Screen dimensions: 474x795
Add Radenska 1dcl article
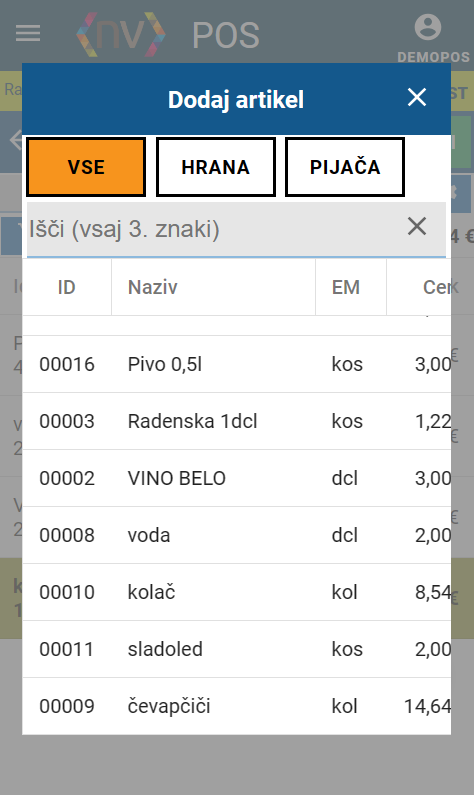[236, 421]
